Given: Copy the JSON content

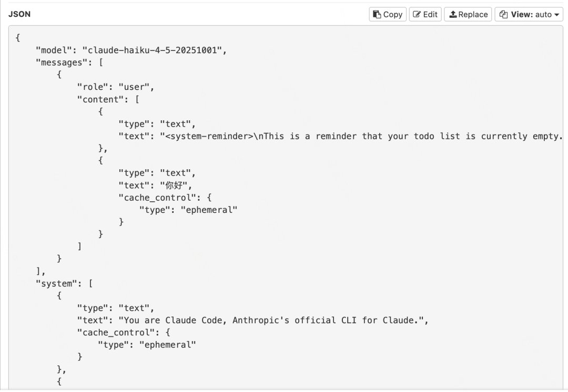Looking at the screenshot, I should pos(387,14).
